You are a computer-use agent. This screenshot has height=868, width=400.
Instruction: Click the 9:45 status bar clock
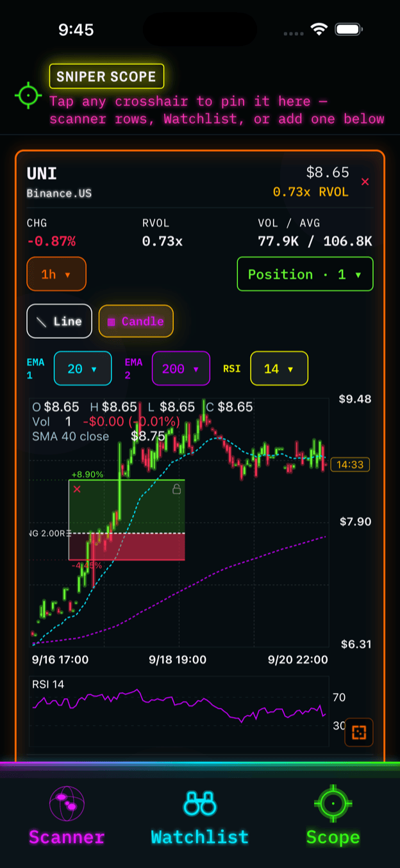coord(76,29)
